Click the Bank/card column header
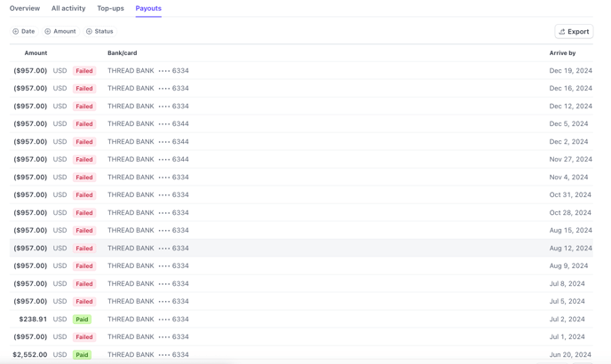The height and width of the screenshot is (364, 611). (122, 53)
